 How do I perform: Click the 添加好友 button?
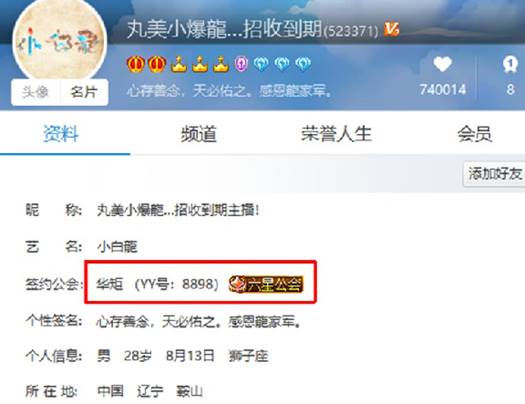pyautogui.click(x=495, y=174)
